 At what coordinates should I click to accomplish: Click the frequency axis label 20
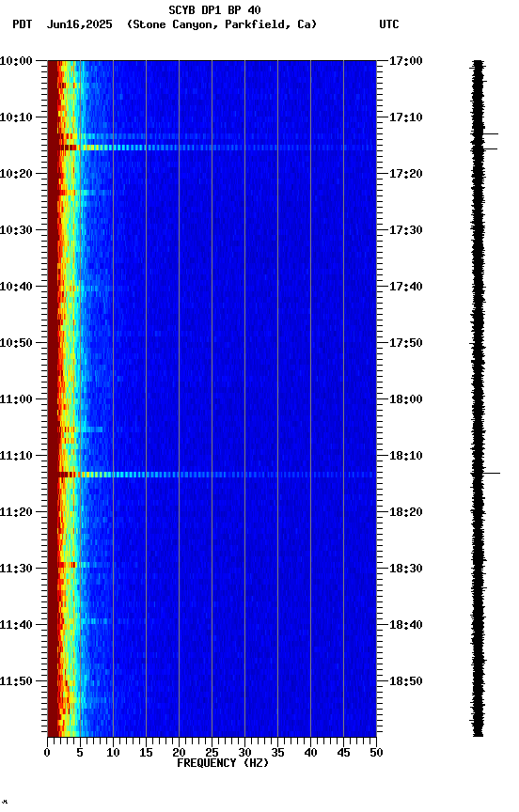[x=179, y=754]
